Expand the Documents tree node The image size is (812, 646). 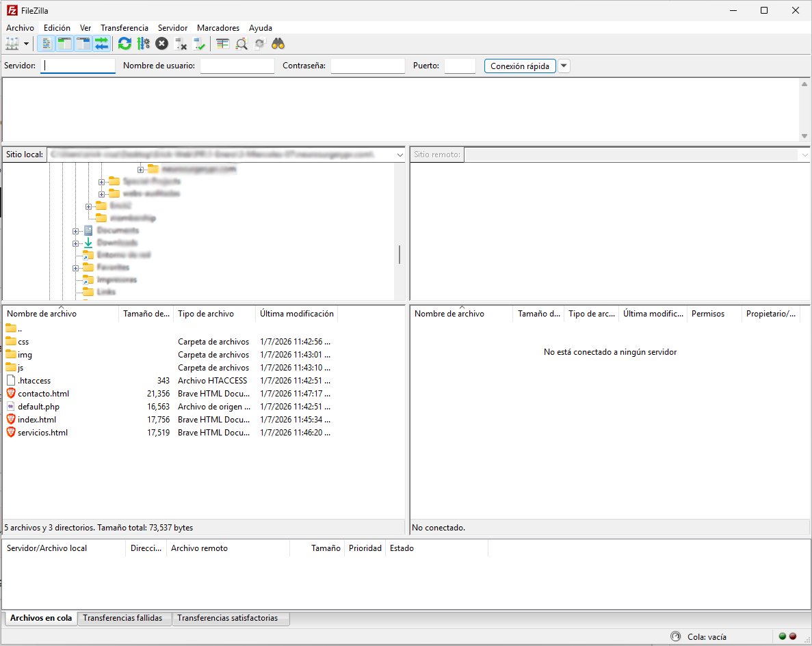(75, 230)
